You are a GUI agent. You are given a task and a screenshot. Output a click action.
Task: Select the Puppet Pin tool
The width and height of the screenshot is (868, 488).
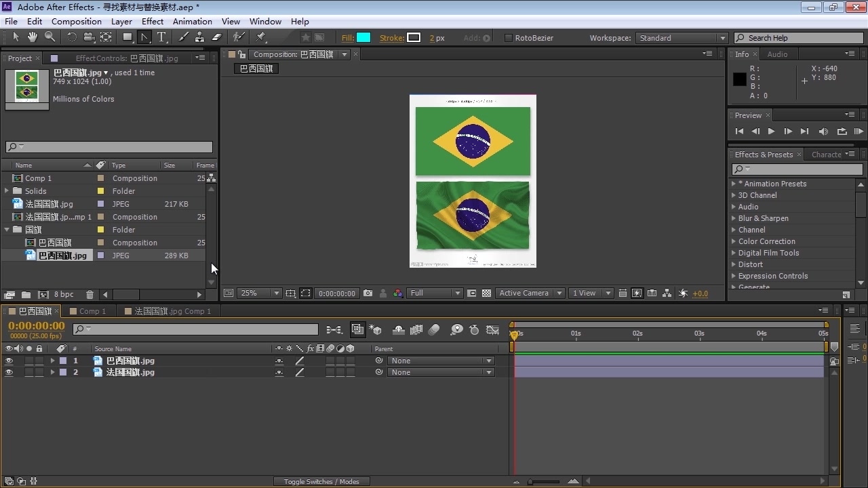click(x=261, y=37)
